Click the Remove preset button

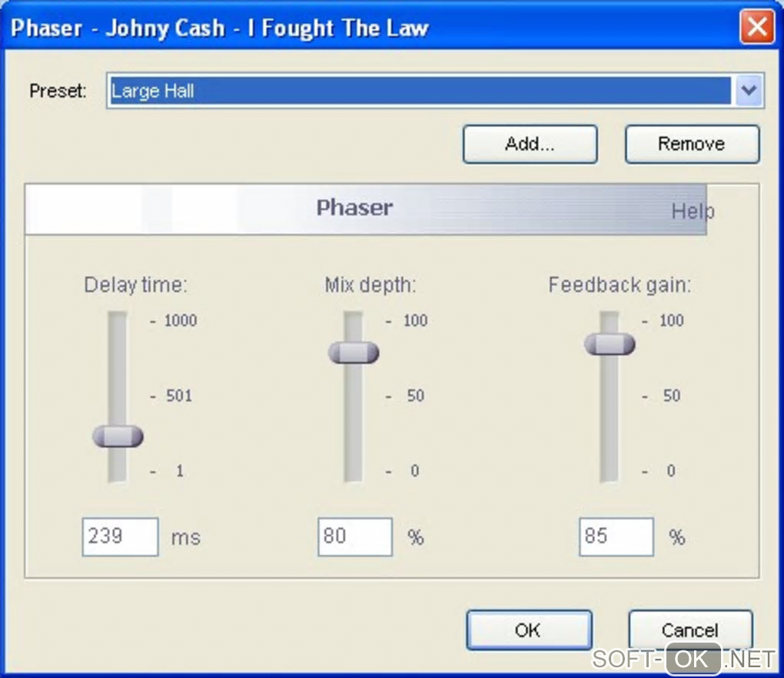click(x=692, y=144)
